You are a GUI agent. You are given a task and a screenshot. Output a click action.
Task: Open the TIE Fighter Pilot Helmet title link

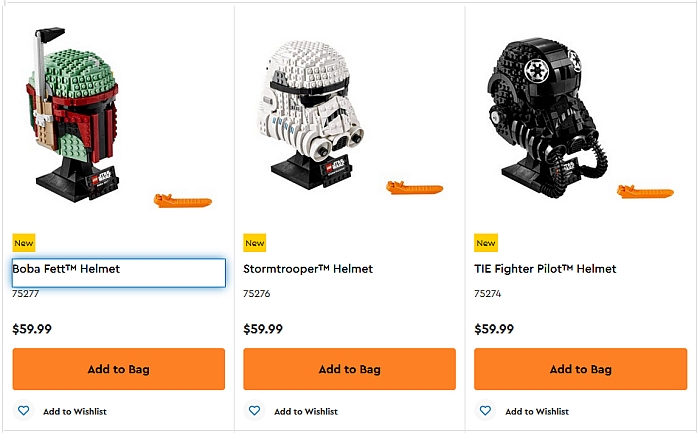point(545,269)
